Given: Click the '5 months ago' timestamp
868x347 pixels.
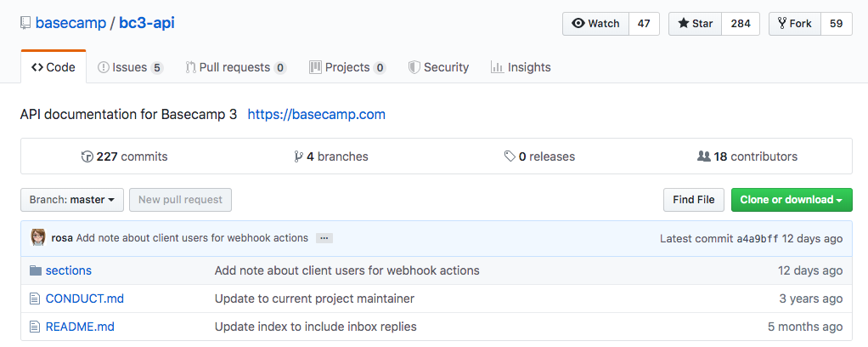Looking at the screenshot, I should [x=805, y=327].
